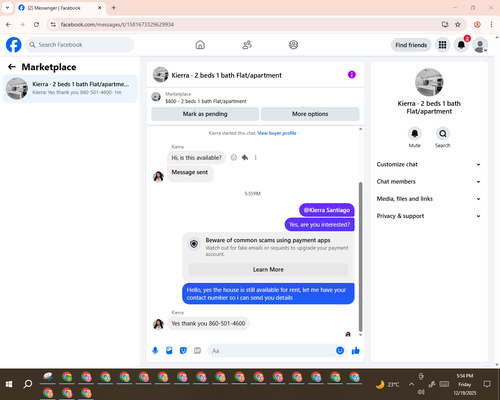Go to the Home feed icon
The image size is (500, 400).
pyautogui.click(x=200, y=45)
